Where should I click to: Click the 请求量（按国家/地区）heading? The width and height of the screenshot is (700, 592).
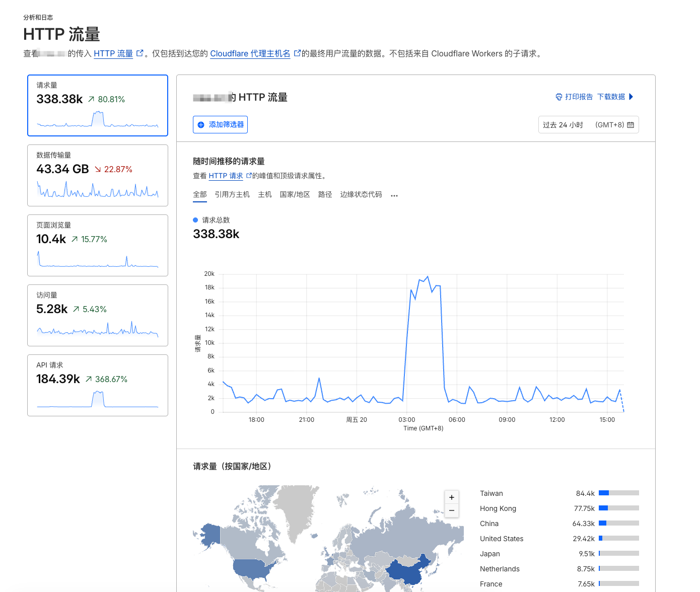[233, 466]
